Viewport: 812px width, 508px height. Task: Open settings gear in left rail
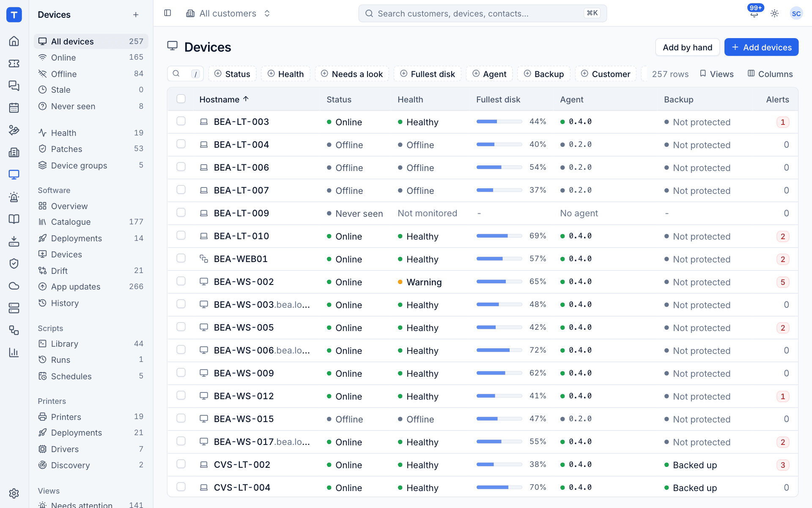coord(14,493)
